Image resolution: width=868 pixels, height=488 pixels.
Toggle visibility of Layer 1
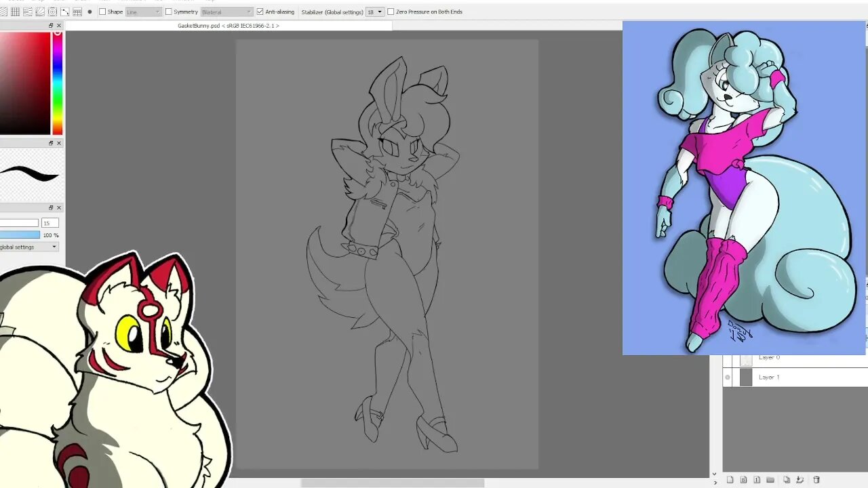[728, 377]
